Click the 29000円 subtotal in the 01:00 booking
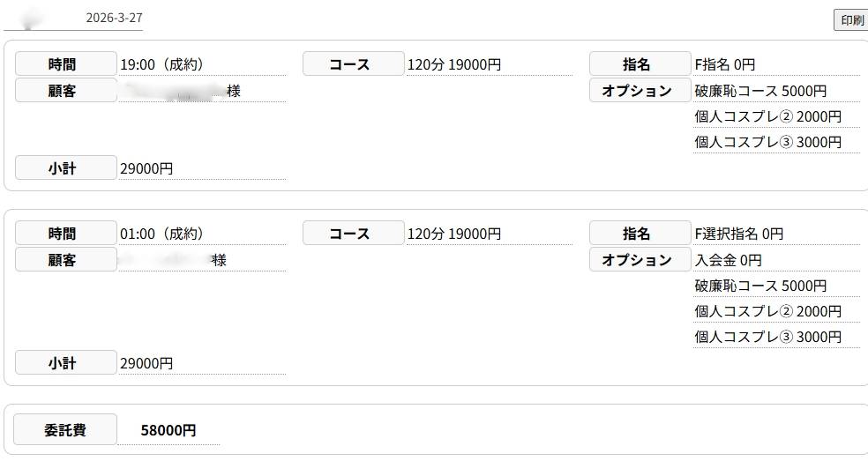868x461 pixels. click(x=146, y=363)
